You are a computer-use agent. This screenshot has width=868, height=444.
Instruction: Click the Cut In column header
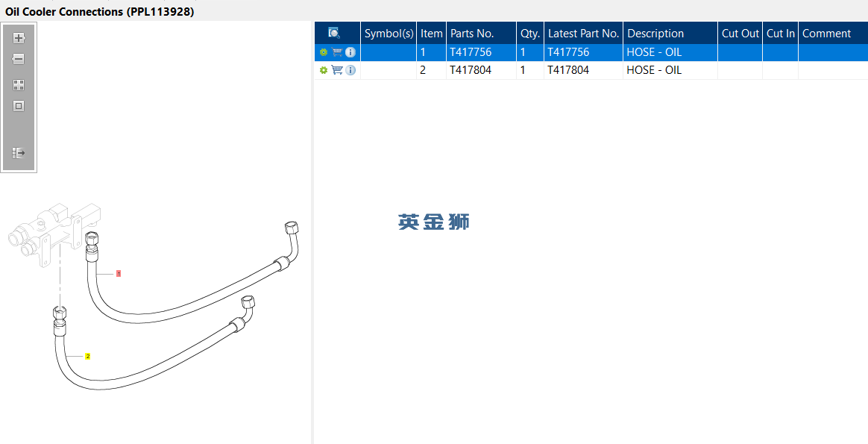pyautogui.click(x=781, y=34)
